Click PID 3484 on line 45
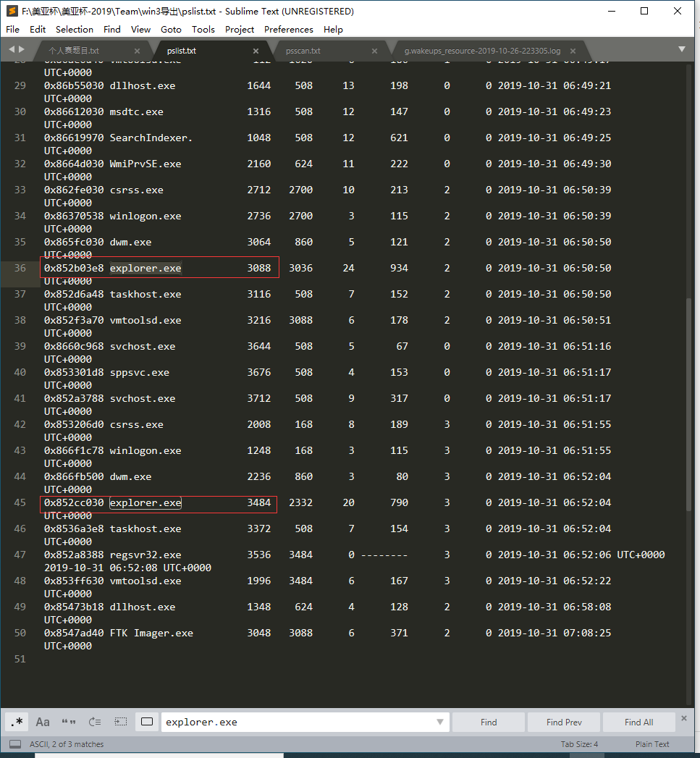The width and height of the screenshot is (700, 758). (x=259, y=502)
